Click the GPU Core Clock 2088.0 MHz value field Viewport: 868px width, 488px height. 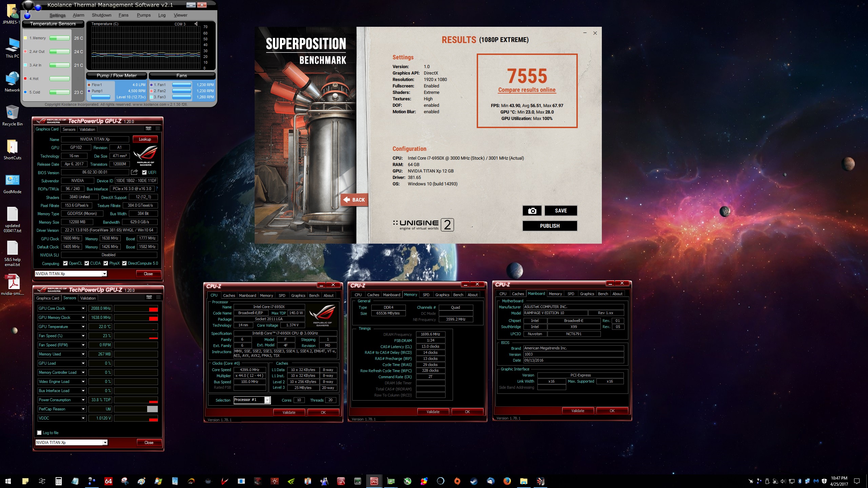click(x=100, y=308)
